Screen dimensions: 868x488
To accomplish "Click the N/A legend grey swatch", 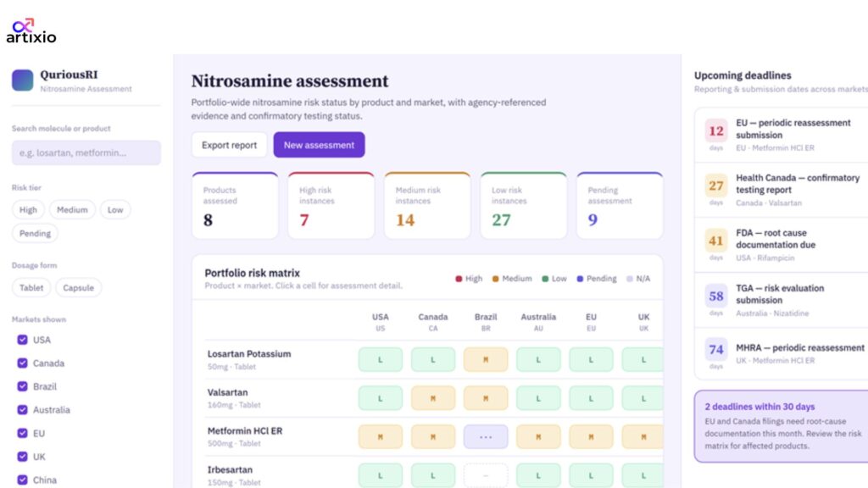I will [630, 279].
